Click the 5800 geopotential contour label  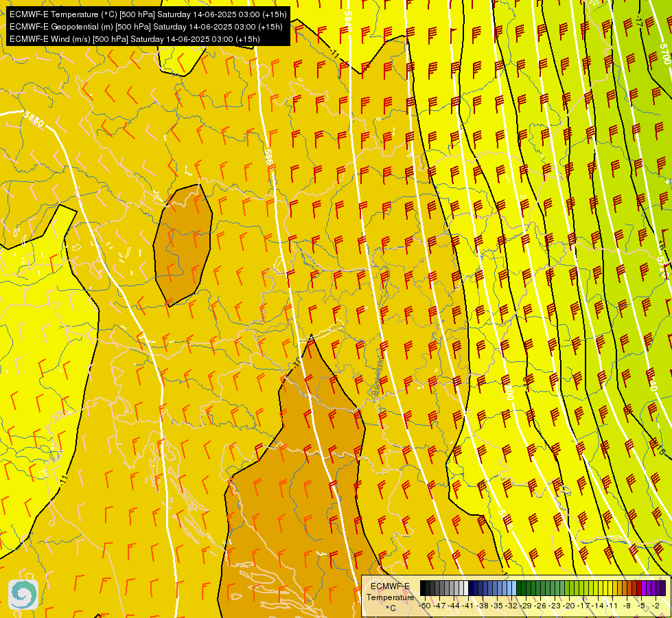(x=509, y=391)
